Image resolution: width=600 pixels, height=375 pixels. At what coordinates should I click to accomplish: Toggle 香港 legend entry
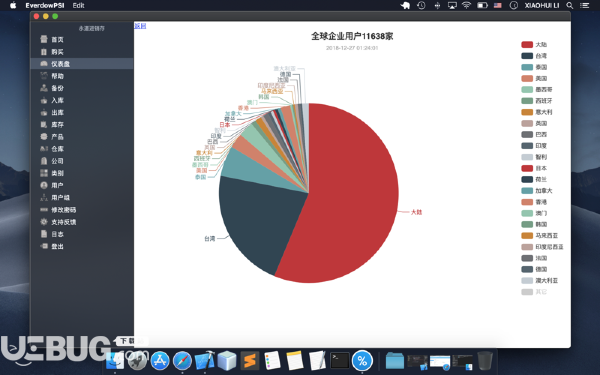(x=534, y=202)
